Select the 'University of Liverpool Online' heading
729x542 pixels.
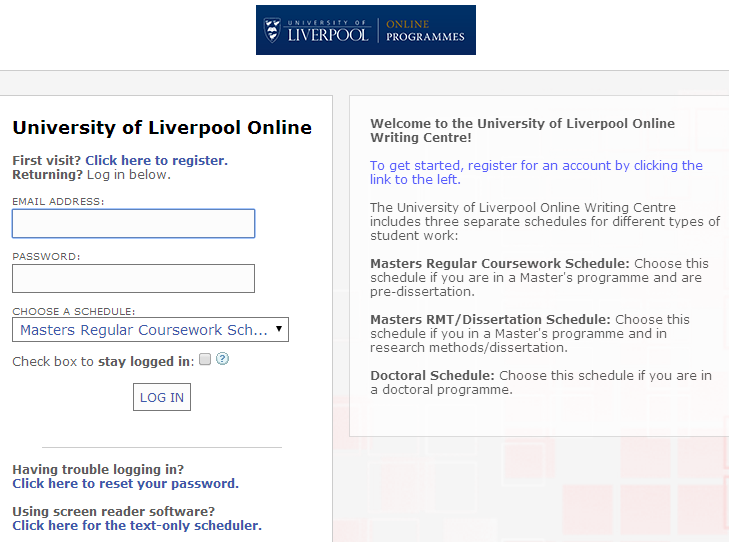[162, 128]
